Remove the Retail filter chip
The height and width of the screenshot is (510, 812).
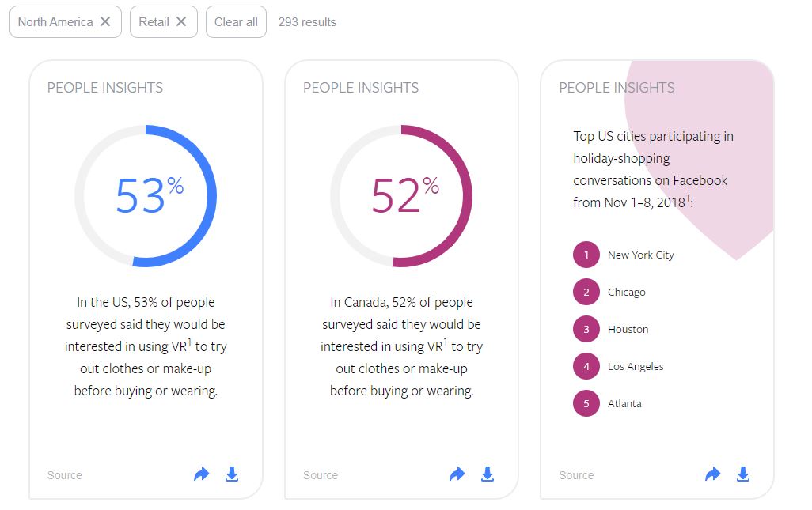180,21
